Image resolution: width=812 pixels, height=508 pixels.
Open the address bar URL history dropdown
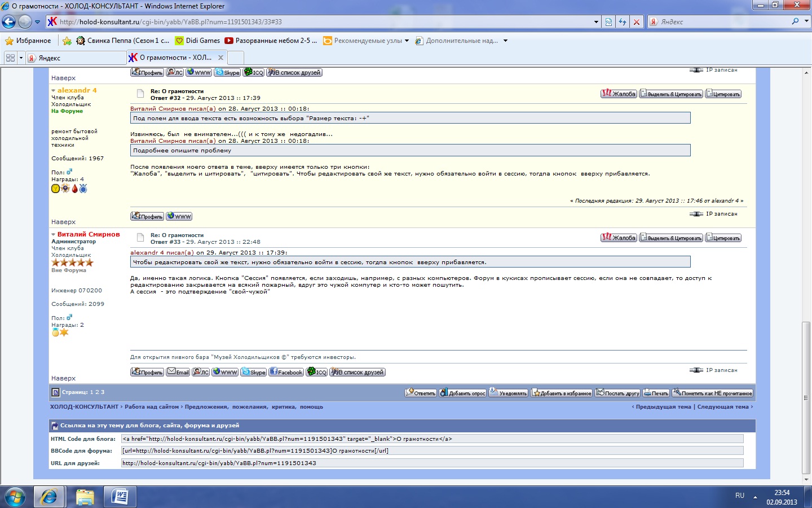[597, 22]
